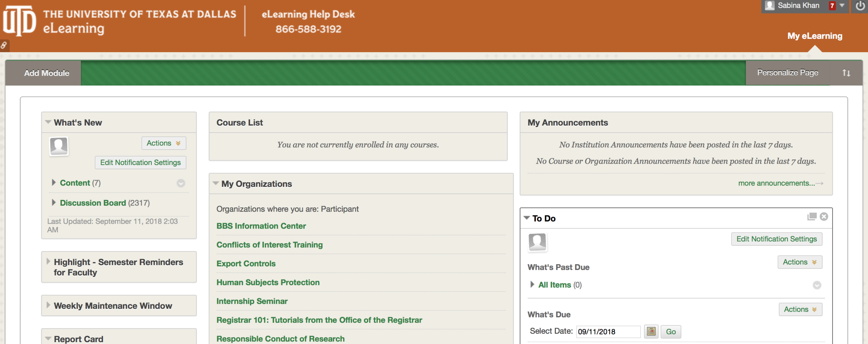
Task: Collapse the Report Card module
Action: click(48, 338)
